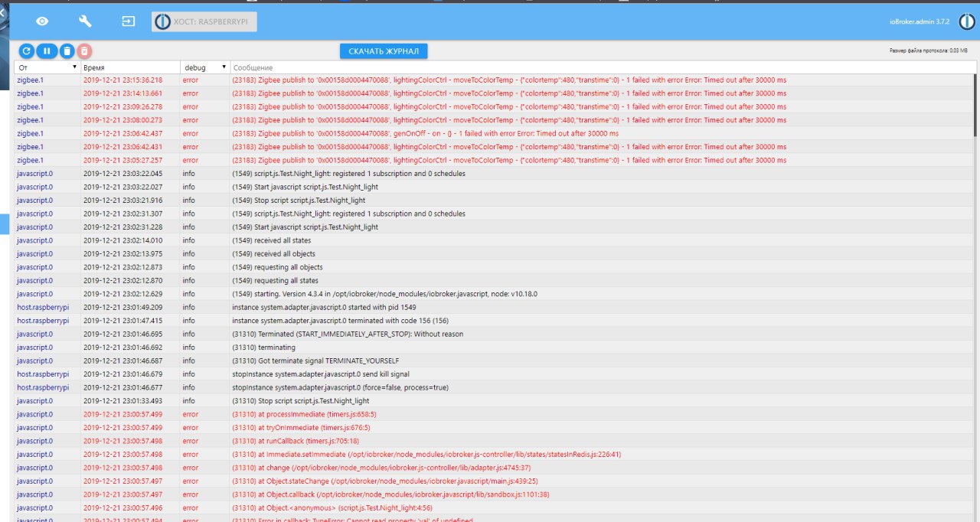Select timestamp 2019-12-21 23:05:27.257

[122, 160]
